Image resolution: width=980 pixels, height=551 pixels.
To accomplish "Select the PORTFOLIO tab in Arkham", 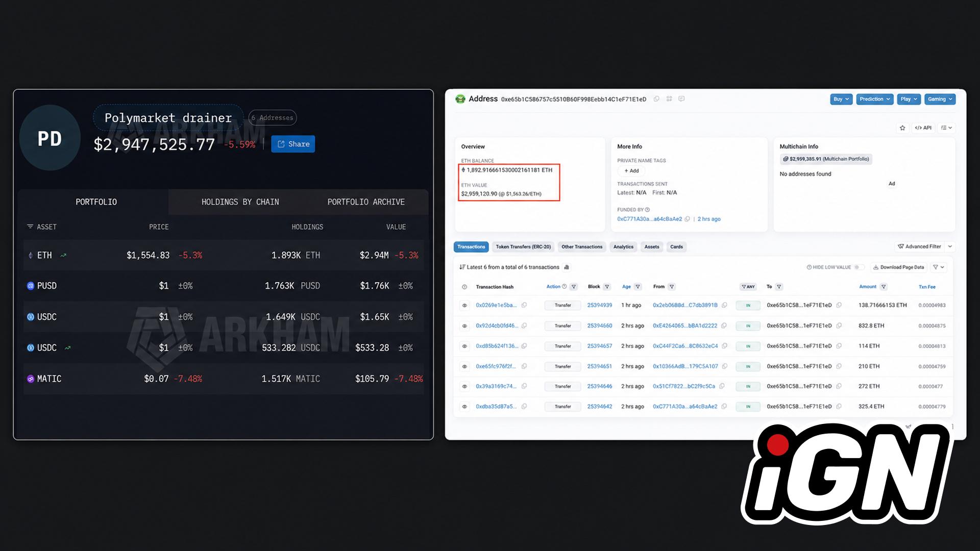I will [x=96, y=202].
